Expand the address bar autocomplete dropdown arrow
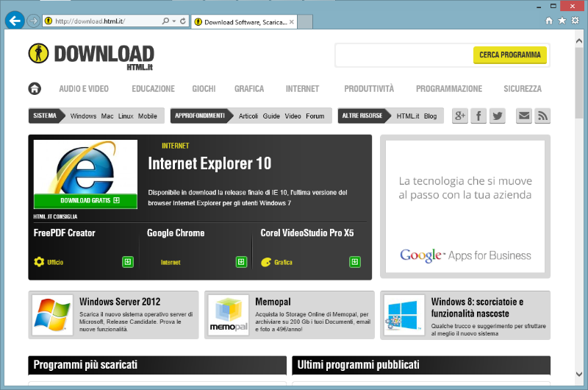 coord(174,21)
